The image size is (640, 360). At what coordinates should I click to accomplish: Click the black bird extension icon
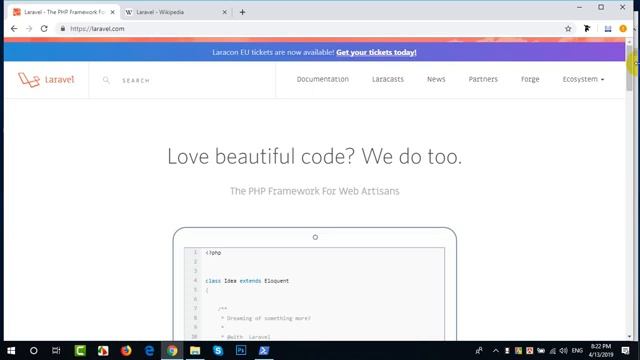(587, 28)
